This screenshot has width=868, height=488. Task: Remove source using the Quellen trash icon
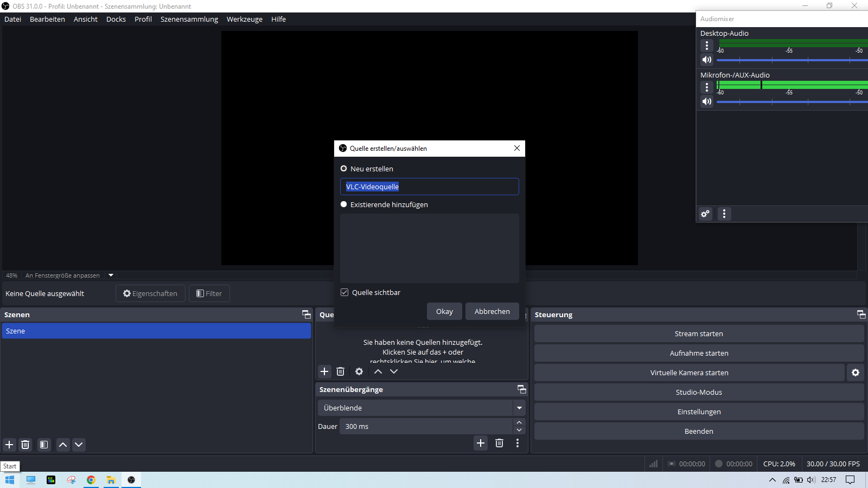click(340, 371)
